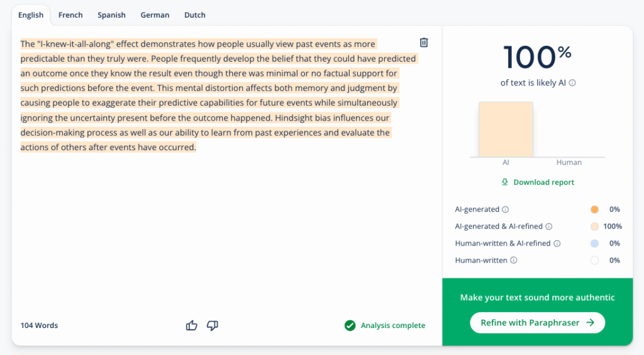The width and height of the screenshot is (644, 355).
Task: Show info for AI-generated & AI-refined
Action: pyautogui.click(x=549, y=227)
